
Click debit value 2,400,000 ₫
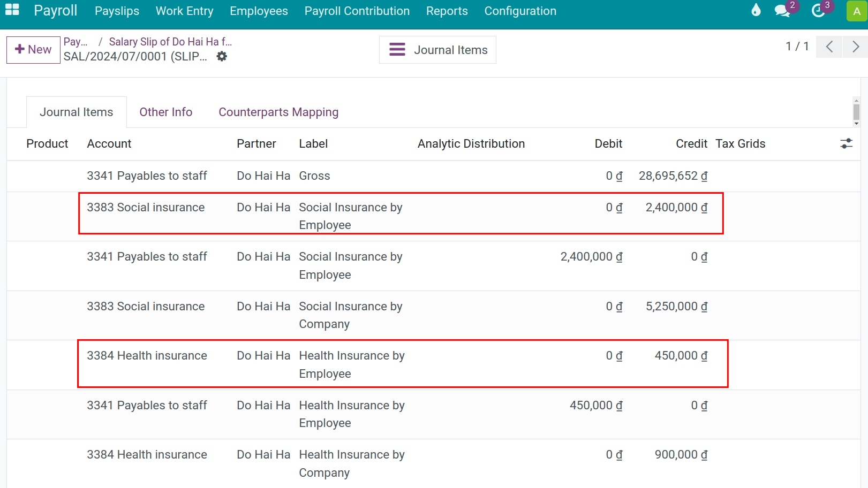(x=592, y=256)
